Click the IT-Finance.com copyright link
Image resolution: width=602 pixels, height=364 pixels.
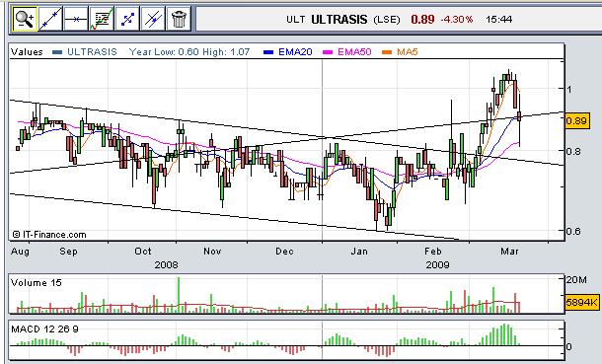point(49,235)
